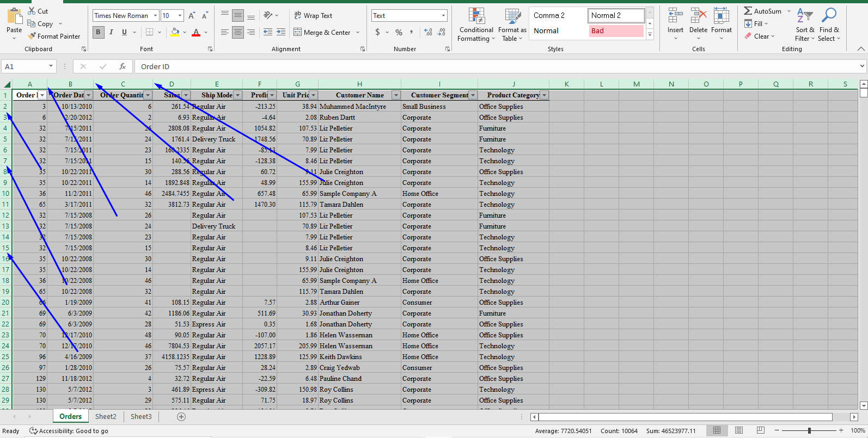The height and width of the screenshot is (438, 868).
Task: Click the AutoSum sigma icon
Action: point(748,11)
